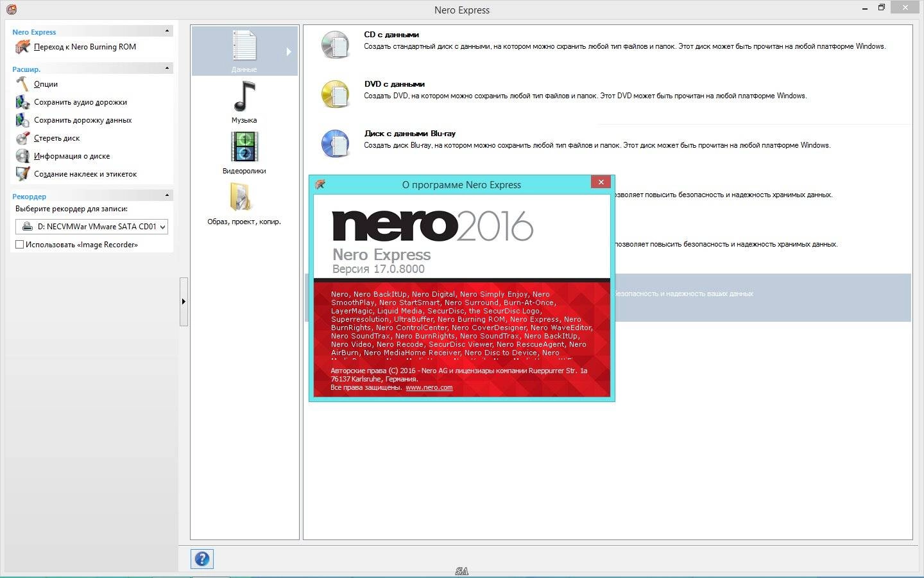Click the CD с данными disc icon
This screenshot has width=924, height=578.
pos(336,45)
